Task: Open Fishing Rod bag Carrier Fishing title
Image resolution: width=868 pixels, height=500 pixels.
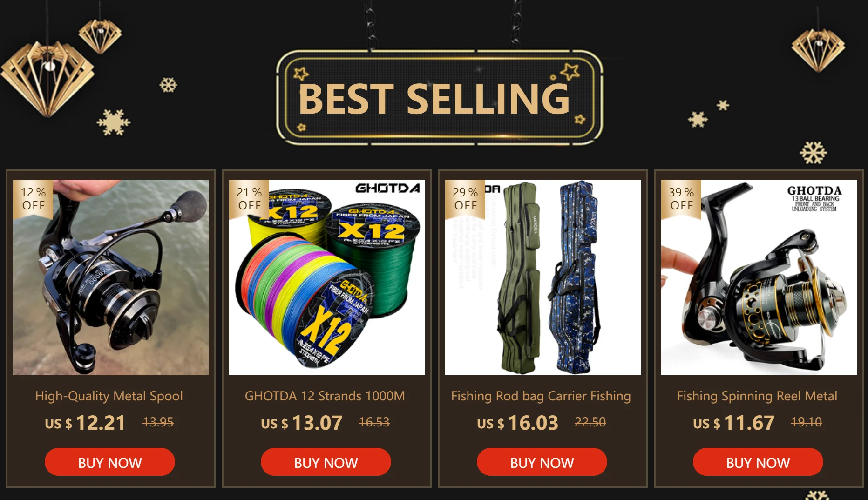Action: 541,396
